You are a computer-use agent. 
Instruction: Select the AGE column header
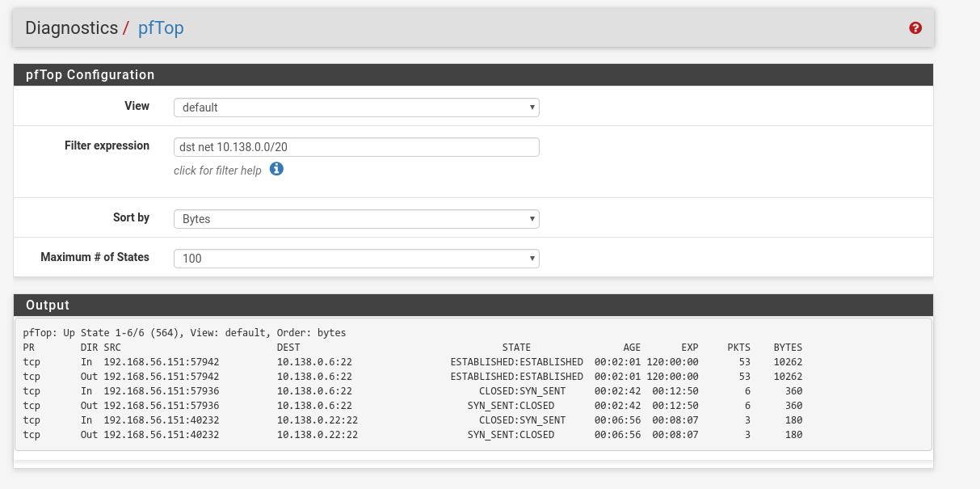[632, 348]
